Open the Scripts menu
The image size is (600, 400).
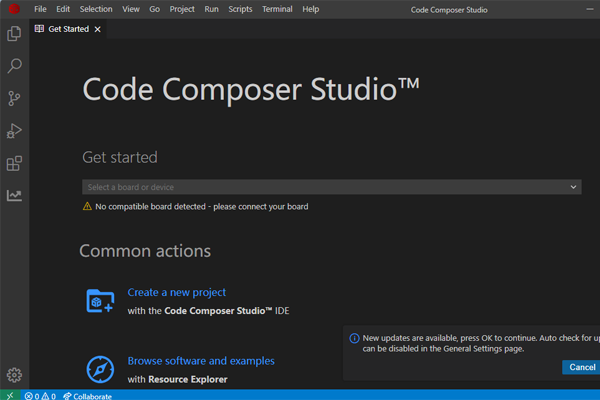click(240, 9)
